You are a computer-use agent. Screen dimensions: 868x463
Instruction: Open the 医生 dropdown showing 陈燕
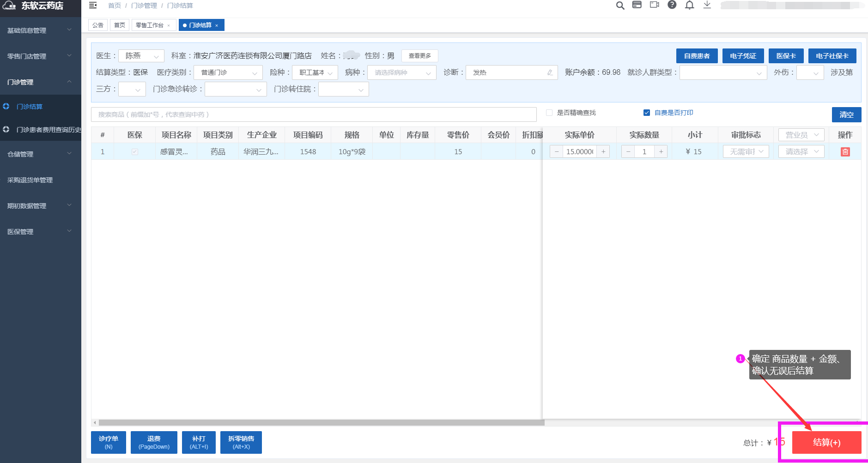(141, 56)
